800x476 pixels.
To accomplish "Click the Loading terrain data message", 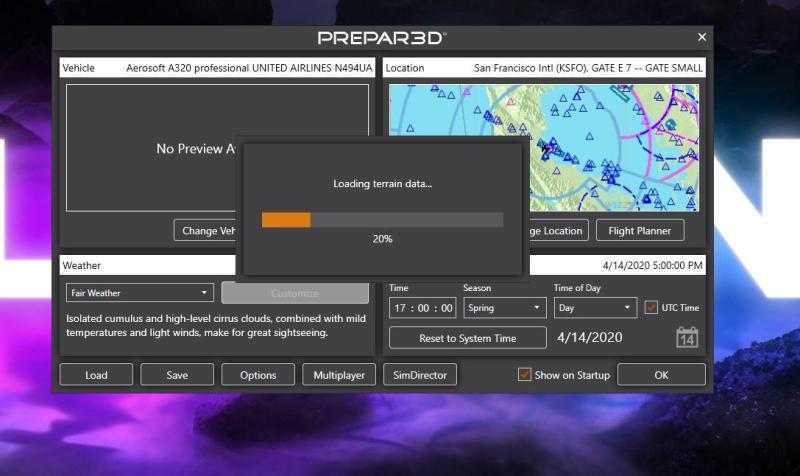I will (x=383, y=184).
